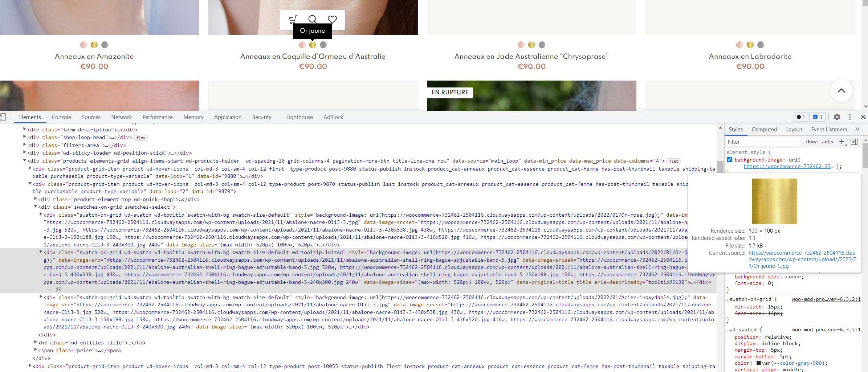Expand the product-element-top div node
Viewport: 868px width, 372px height.
[36, 199]
